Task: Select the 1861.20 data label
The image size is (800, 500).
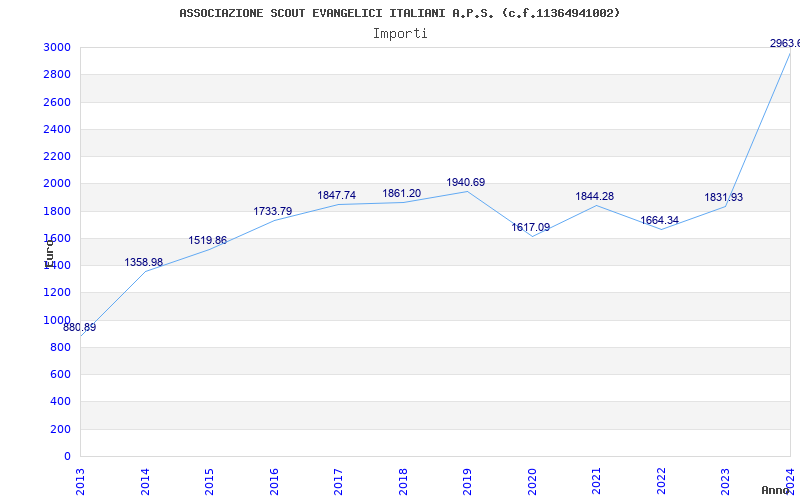Action: (x=402, y=193)
